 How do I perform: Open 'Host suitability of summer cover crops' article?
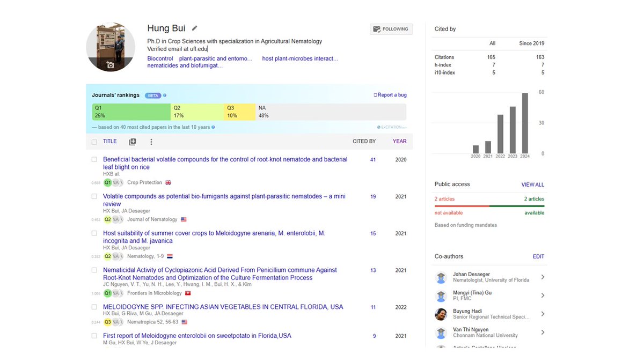[x=214, y=237]
